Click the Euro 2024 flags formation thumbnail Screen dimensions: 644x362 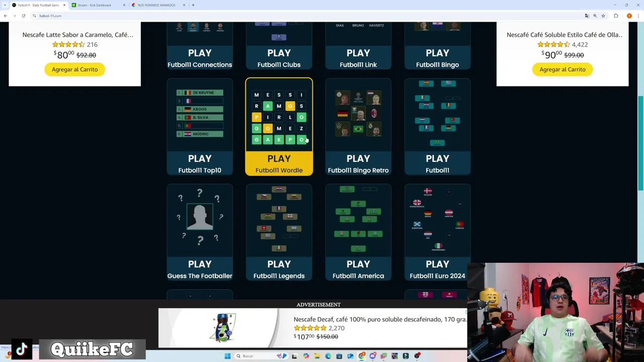(x=437, y=220)
